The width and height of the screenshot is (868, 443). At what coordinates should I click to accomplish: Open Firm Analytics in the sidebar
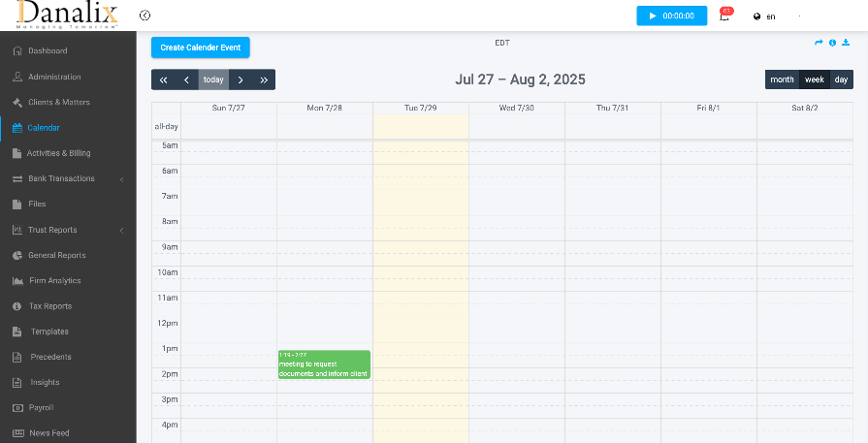pyautogui.click(x=54, y=281)
